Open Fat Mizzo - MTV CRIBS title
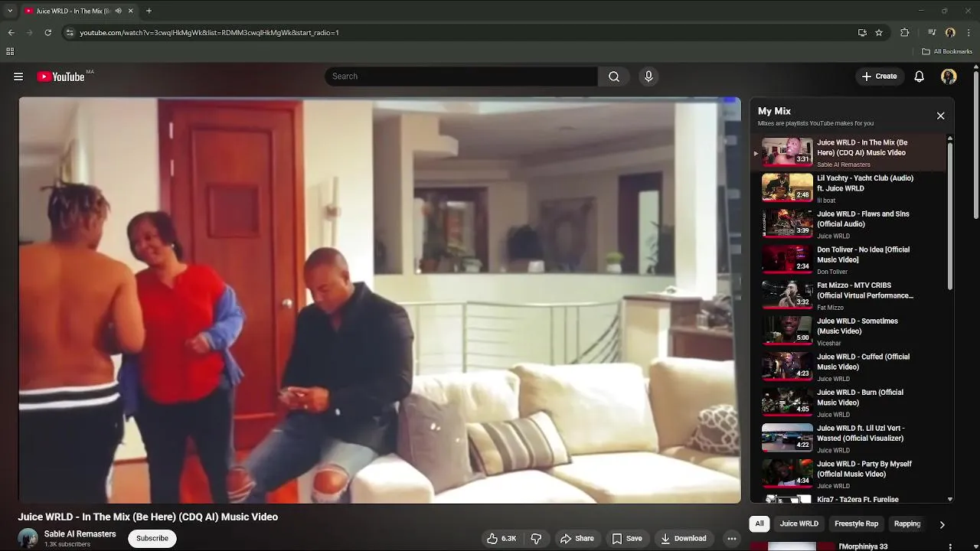Viewport: 980px width, 551px height. pos(865,291)
